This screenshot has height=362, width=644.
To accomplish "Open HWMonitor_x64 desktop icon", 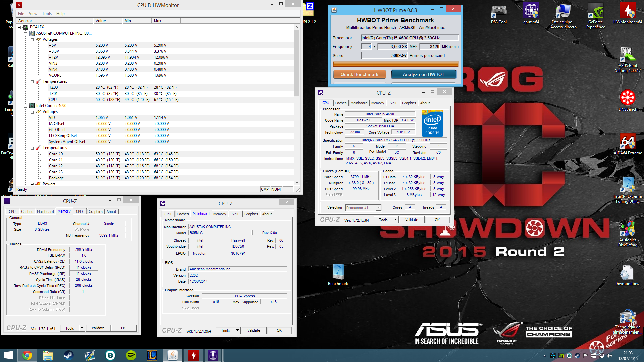I will 628,14.
